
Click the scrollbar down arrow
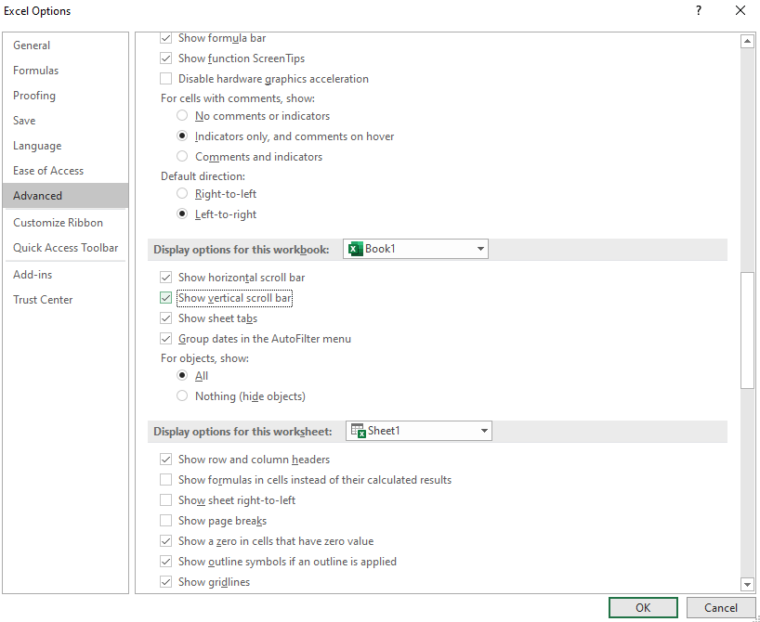tap(746, 584)
